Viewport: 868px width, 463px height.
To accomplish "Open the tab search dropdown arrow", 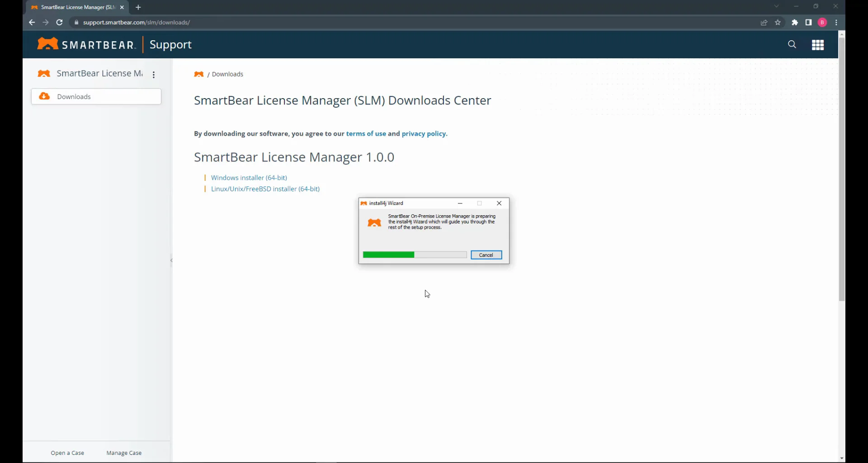I will [777, 6].
